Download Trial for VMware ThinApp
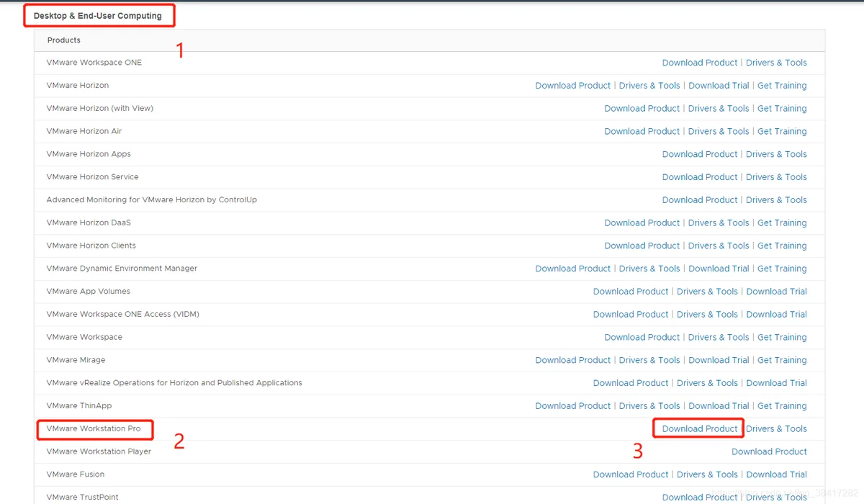This screenshot has width=864, height=504. click(719, 406)
